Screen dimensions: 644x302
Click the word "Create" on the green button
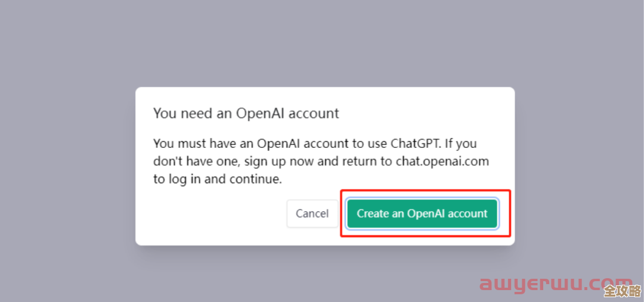373,213
